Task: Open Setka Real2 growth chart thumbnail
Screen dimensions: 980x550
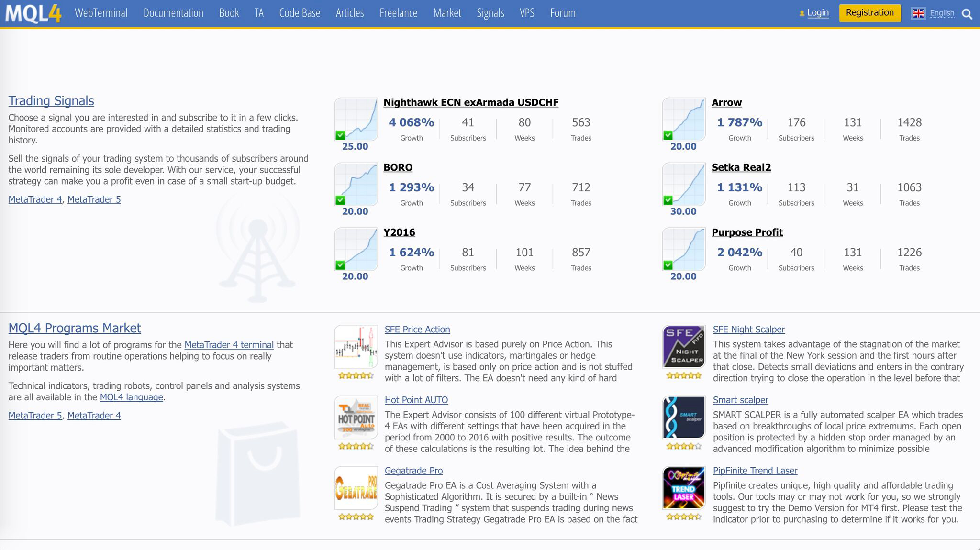Action: coord(684,184)
